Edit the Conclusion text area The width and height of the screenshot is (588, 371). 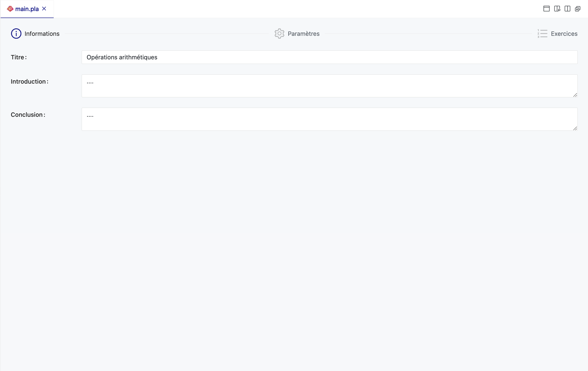[x=329, y=119]
